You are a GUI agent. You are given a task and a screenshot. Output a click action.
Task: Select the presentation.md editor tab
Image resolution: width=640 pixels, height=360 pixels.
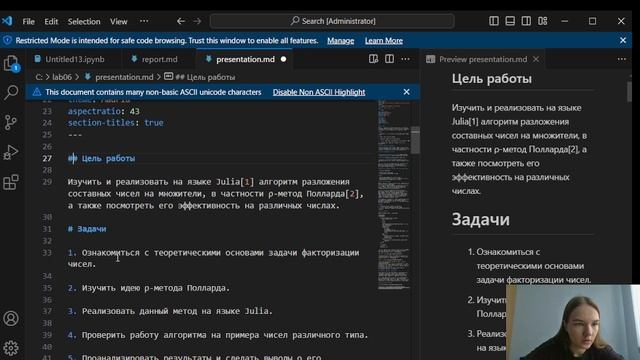pos(245,60)
